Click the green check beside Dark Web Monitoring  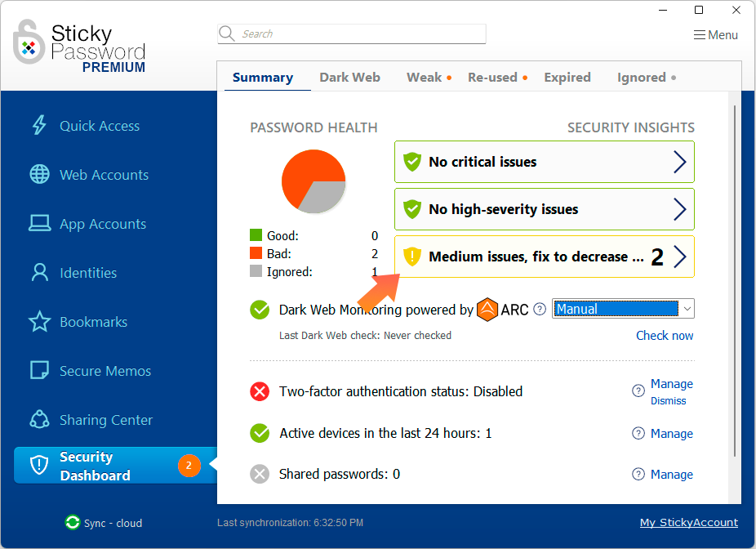(260, 310)
